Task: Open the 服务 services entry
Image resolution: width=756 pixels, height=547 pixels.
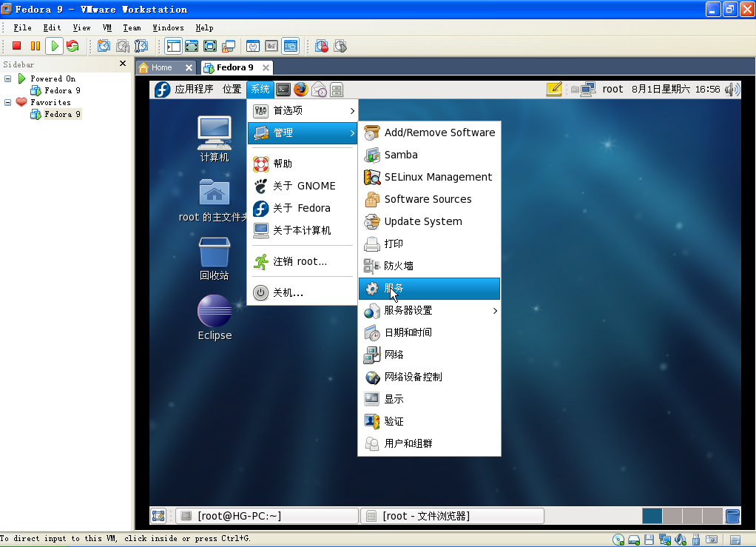Action: tap(430, 289)
